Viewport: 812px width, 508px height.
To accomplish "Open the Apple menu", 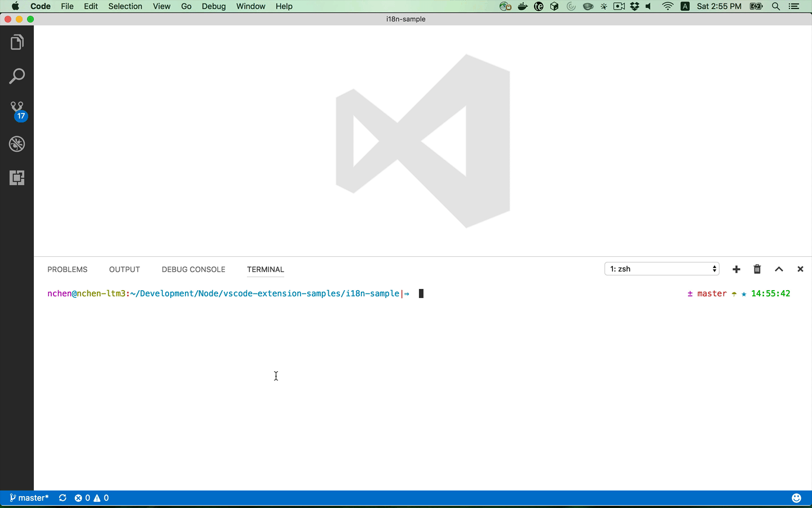I will (15, 6).
